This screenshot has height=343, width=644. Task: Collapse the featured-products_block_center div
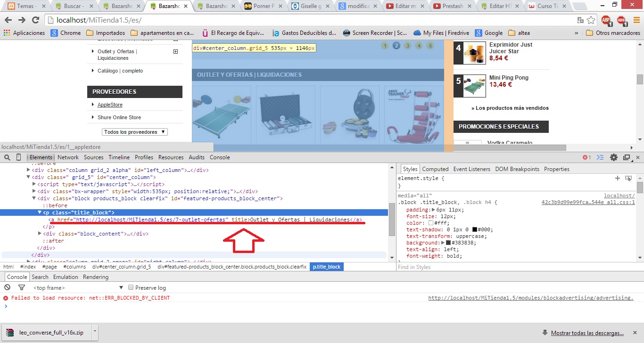pos(34,198)
